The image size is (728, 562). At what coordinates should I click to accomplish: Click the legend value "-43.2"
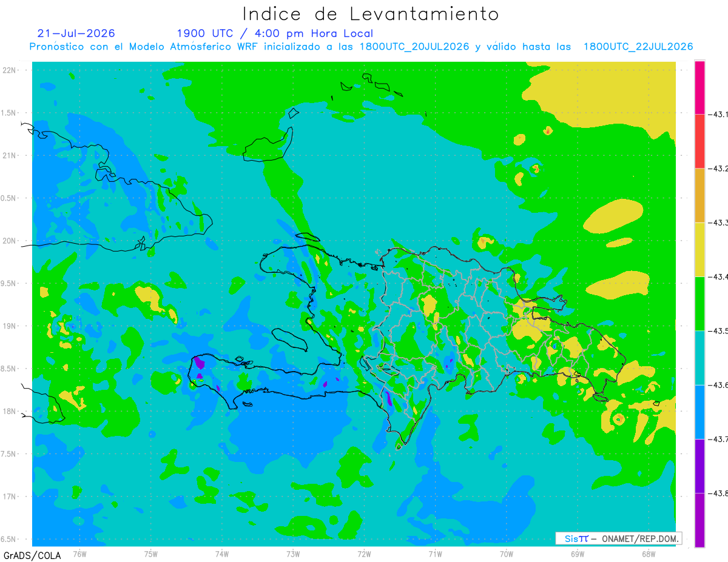point(718,169)
